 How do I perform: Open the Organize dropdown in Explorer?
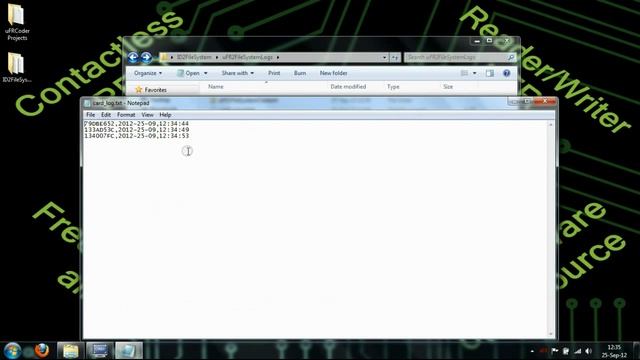point(148,73)
